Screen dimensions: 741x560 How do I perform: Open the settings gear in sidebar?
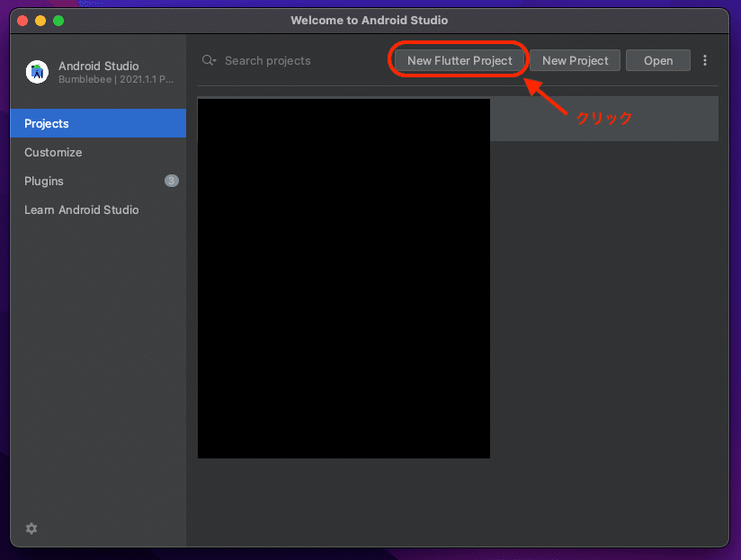click(x=31, y=529)
